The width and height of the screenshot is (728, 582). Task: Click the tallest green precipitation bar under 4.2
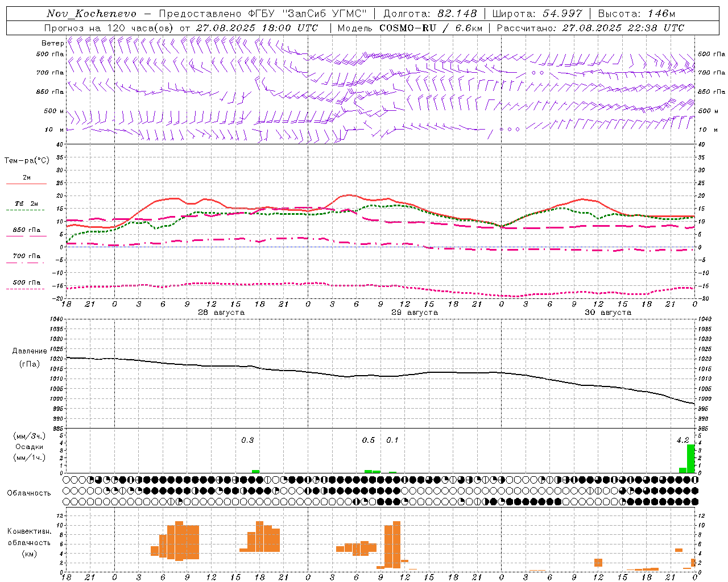[x=691, y=459]
